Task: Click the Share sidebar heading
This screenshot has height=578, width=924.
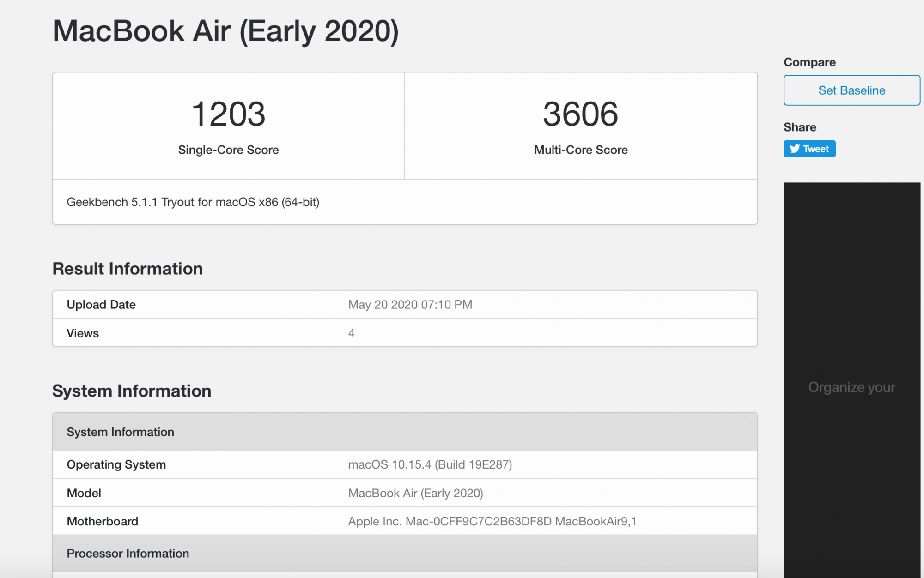Action: pos(800,127)
